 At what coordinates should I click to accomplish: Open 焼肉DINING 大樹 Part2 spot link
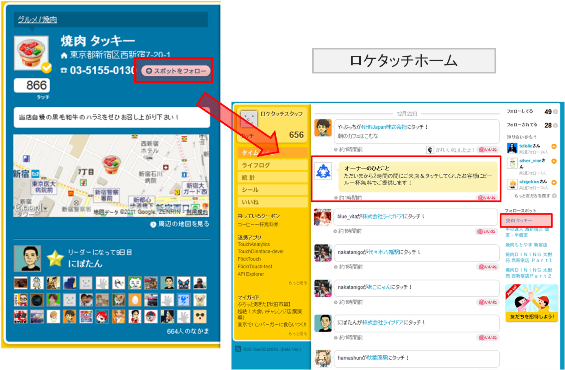529,273
